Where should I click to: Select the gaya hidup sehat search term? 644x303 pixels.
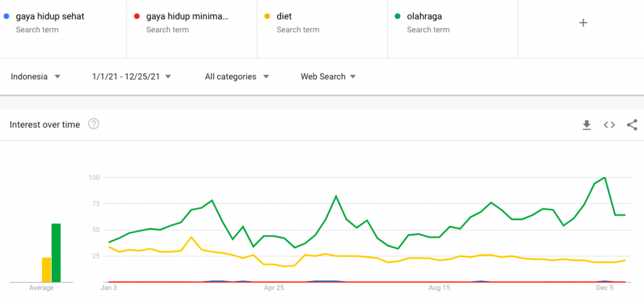click(50, 16)
